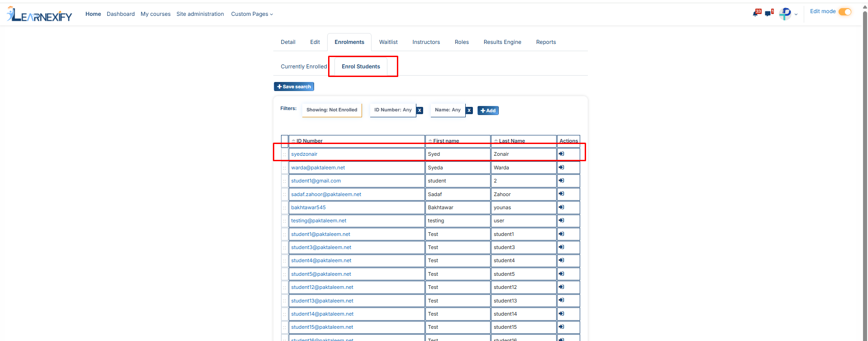
Task: Enrol bakhtawar545 using the action icon
Action: point(561,207)
